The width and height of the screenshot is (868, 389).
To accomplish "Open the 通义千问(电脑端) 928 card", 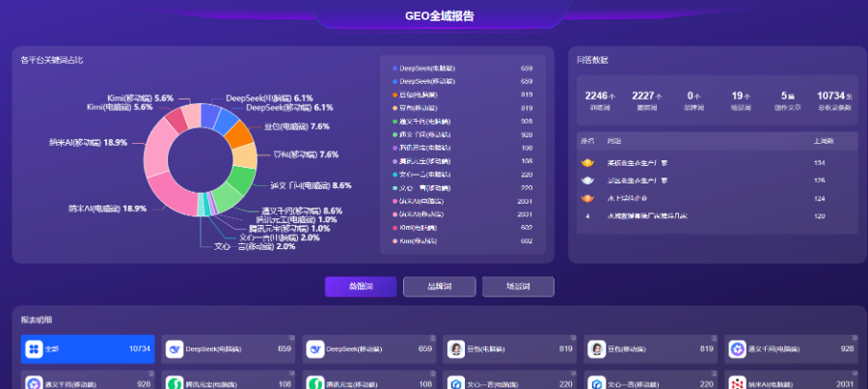I will pos(791,349).
